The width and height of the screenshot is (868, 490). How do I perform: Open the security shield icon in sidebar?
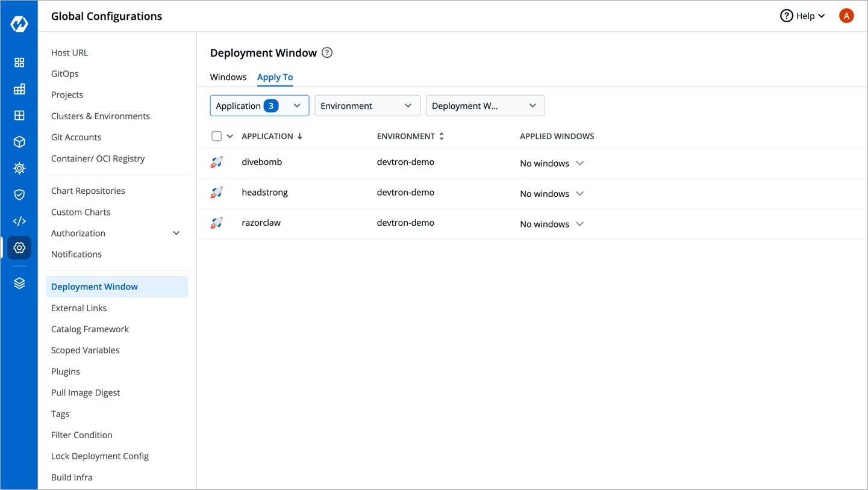19,194
